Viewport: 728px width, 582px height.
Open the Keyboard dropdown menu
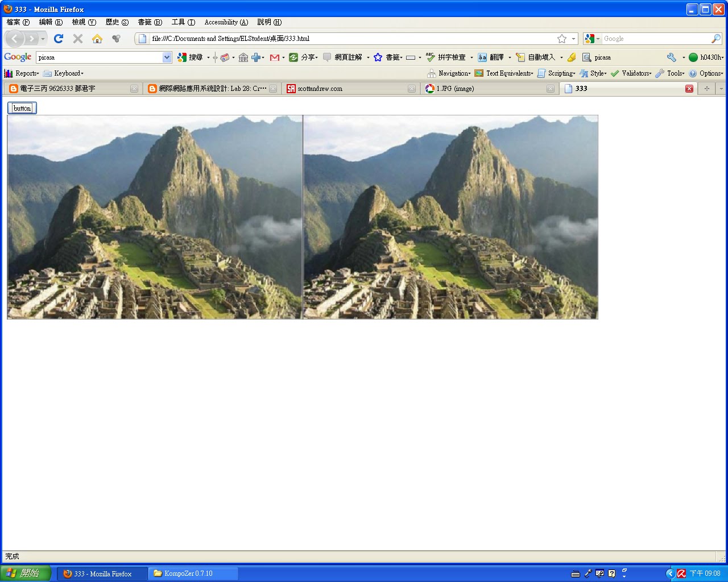click(63, 73)
